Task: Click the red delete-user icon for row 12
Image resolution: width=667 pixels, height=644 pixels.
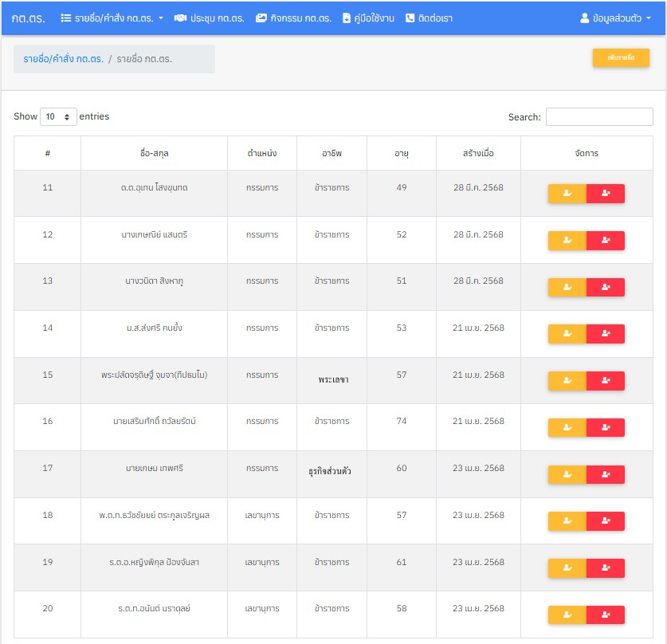Action: coord(605,241)
